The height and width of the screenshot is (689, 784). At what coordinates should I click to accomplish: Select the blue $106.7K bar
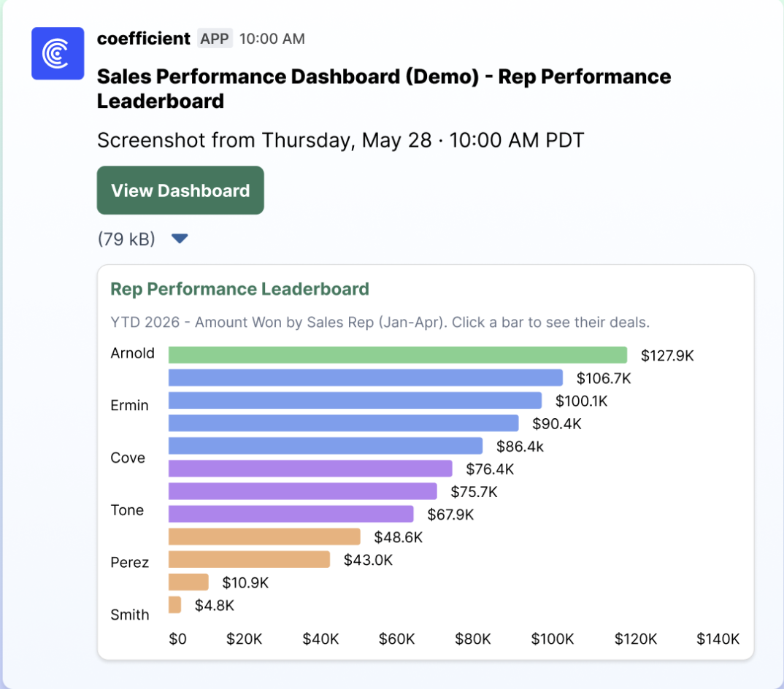point(366,377)
